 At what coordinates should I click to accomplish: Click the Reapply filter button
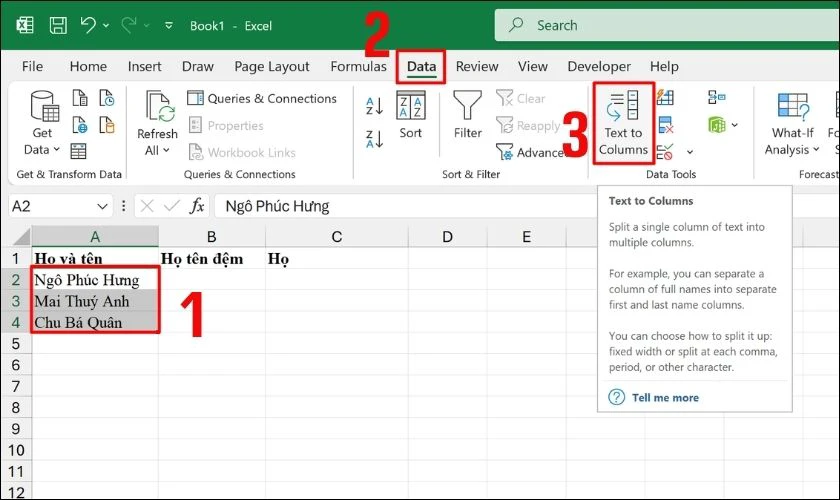(528, 125)
